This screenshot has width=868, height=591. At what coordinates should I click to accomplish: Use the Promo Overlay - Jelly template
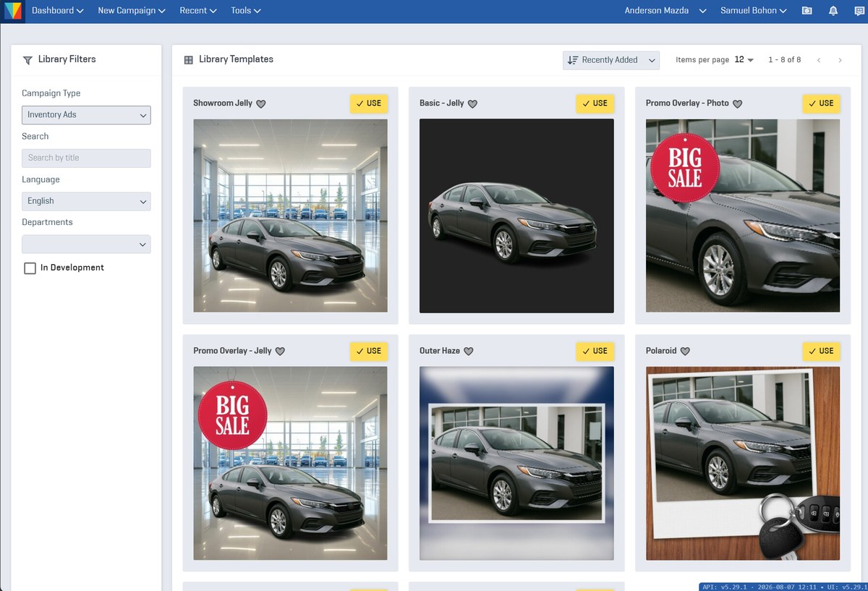point(369,351)
